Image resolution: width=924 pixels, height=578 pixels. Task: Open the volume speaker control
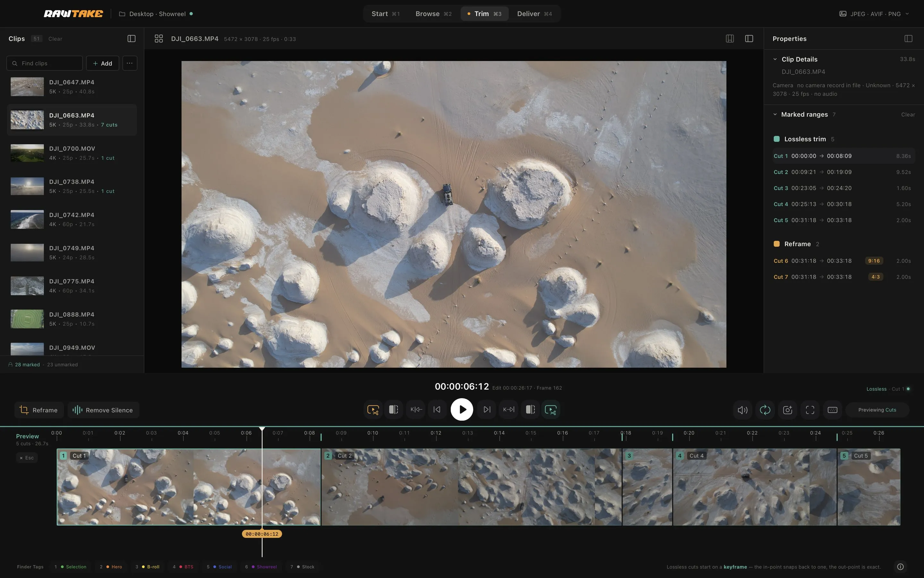coord(743,410)
